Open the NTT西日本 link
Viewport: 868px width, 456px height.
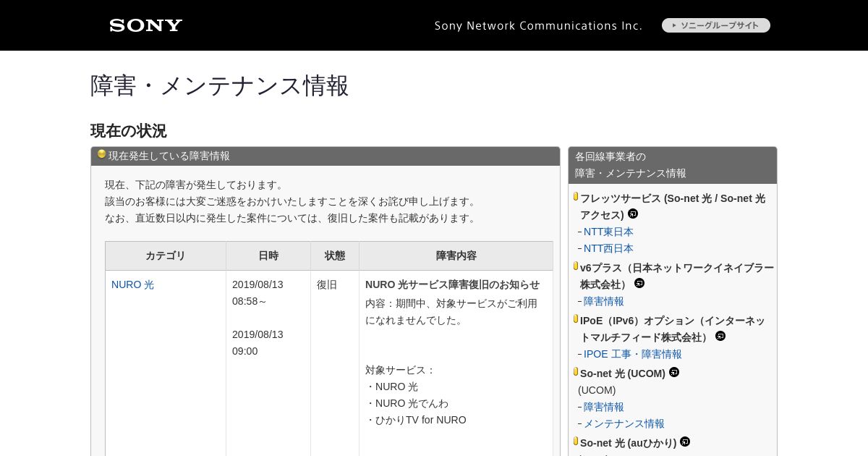tap(608, 248)
